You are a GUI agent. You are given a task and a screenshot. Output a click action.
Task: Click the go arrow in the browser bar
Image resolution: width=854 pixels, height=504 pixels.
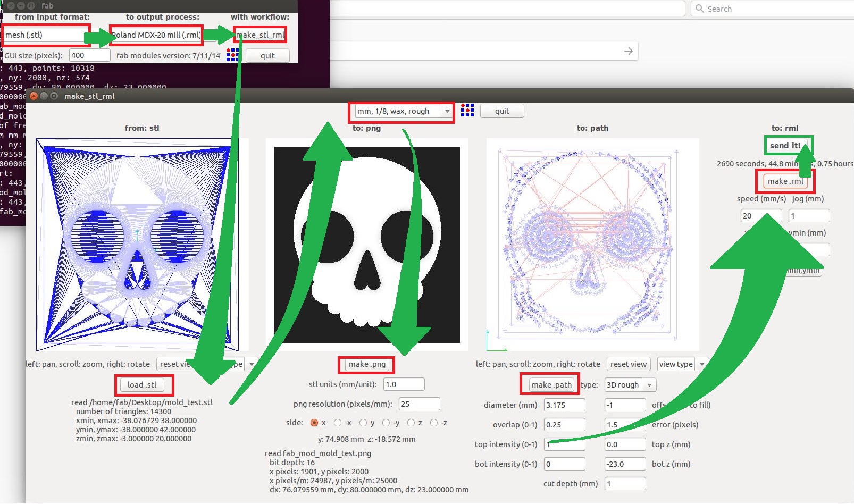point(629,51)
